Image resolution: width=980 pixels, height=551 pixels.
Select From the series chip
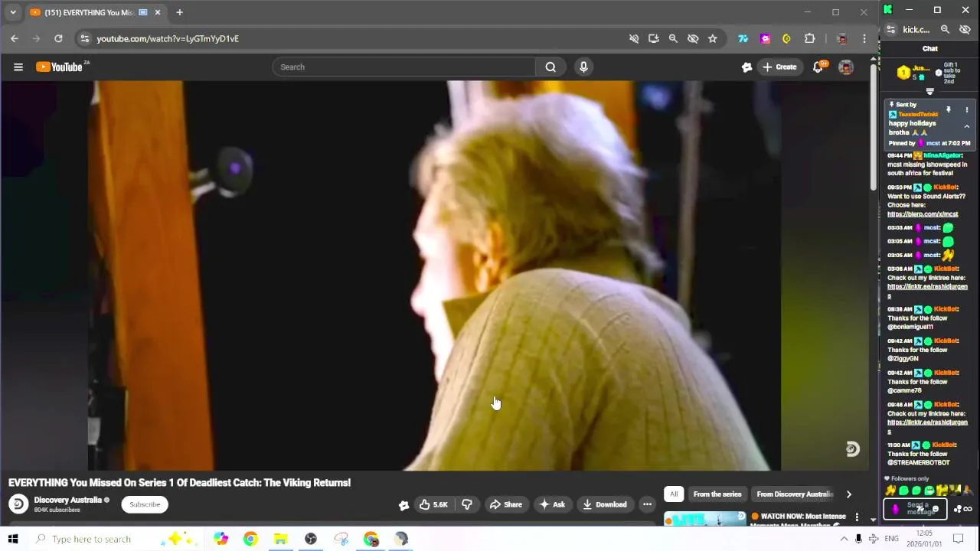click(717, 494)
